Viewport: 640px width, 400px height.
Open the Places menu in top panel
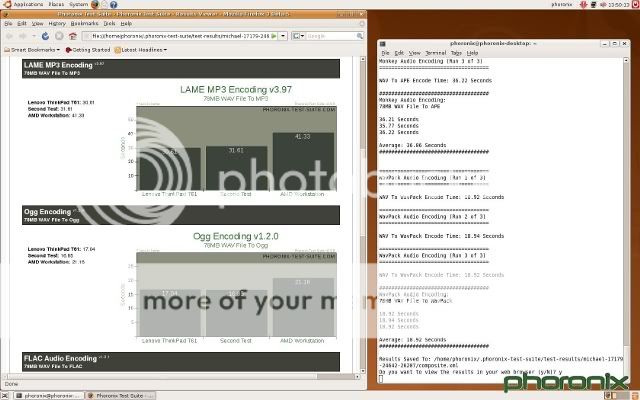[56, 4]
